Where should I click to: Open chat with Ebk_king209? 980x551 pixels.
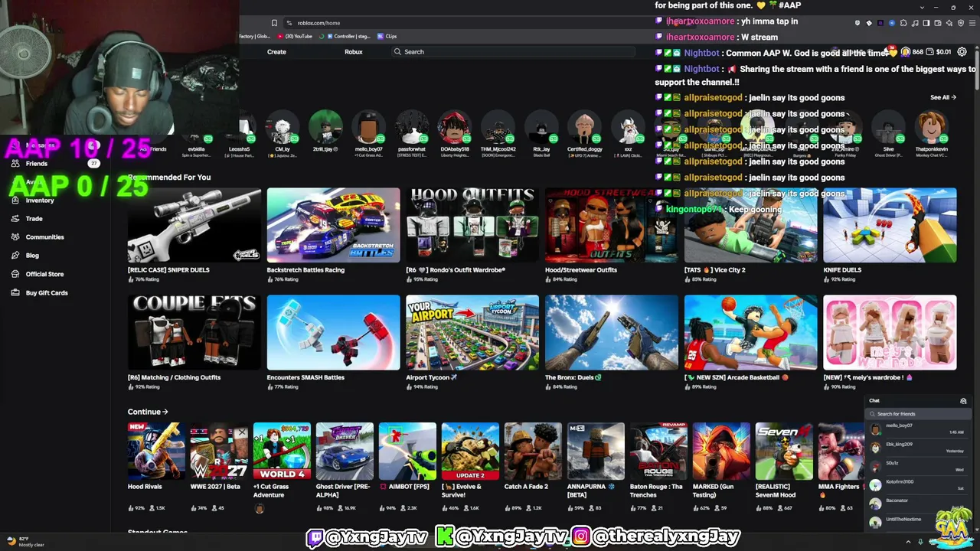tap(919, 448)
